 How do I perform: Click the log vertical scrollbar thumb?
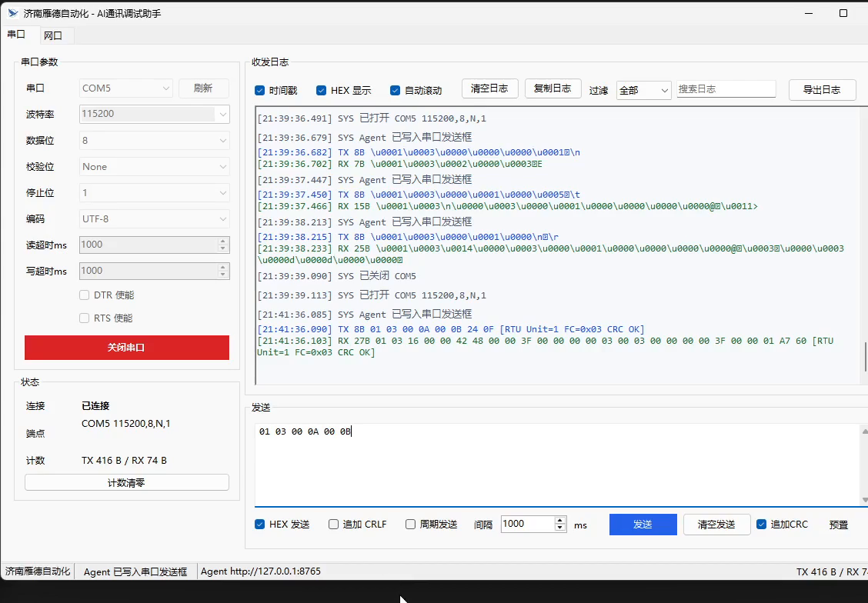point(865,357)
